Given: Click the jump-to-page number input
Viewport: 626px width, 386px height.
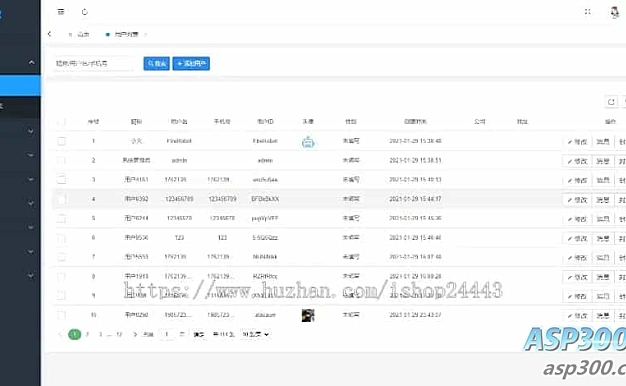Looking at the screenshot, I should pyautogui.click(x=167, y=335).
